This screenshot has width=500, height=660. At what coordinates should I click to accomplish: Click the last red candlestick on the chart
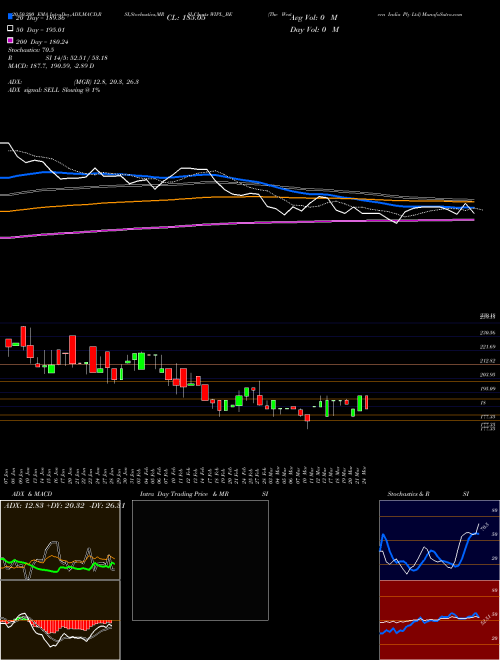367,402
